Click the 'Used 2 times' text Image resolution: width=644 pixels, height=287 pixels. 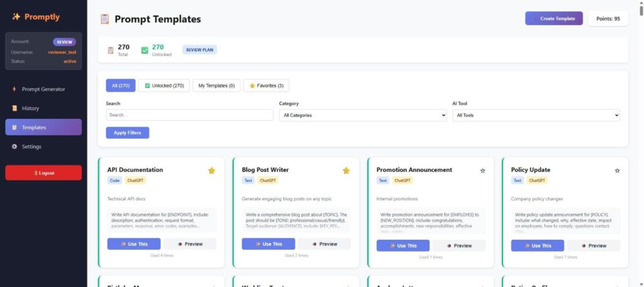pos(297,256)
